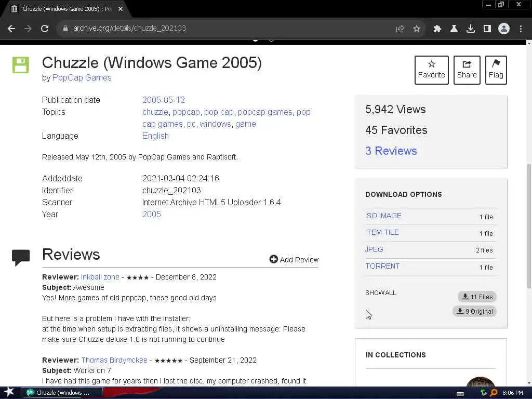
Task: Click Add Review
Action: pos(294,260)
